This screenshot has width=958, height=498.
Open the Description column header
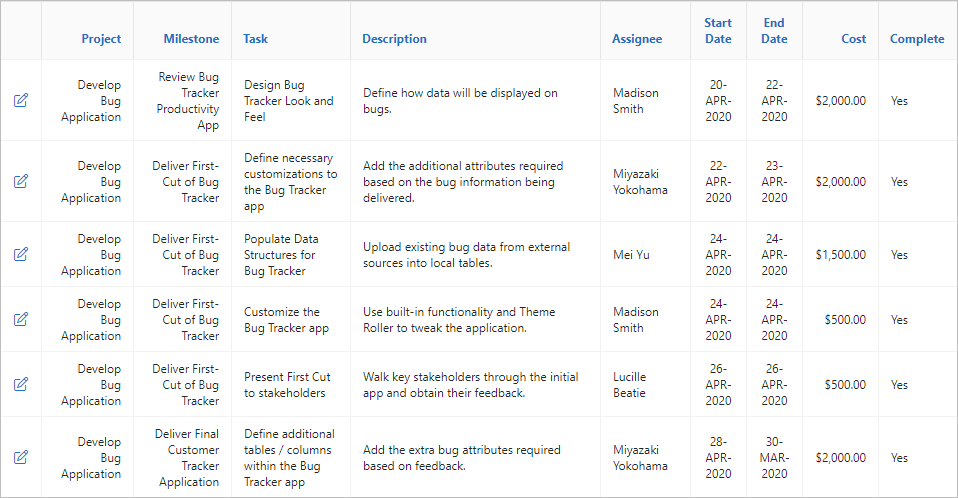pyautogui.click(x=395, y=38)
